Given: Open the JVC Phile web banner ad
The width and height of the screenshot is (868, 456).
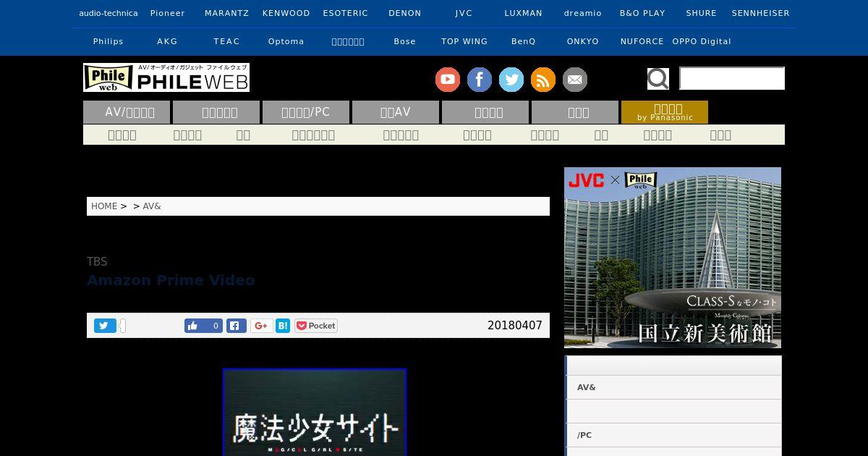Looking at the screenshot, I should pyautogui.click(x=673, y=258).
